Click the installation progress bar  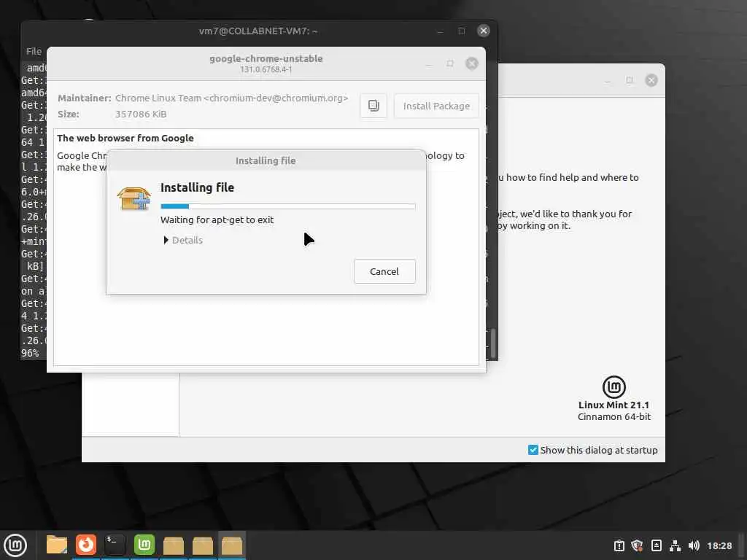[x=287, y=206]
